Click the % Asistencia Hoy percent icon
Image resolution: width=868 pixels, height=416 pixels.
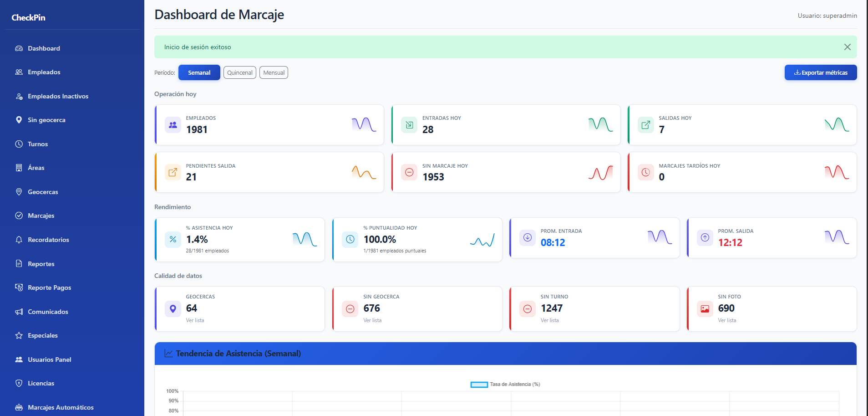click(173, 239)
